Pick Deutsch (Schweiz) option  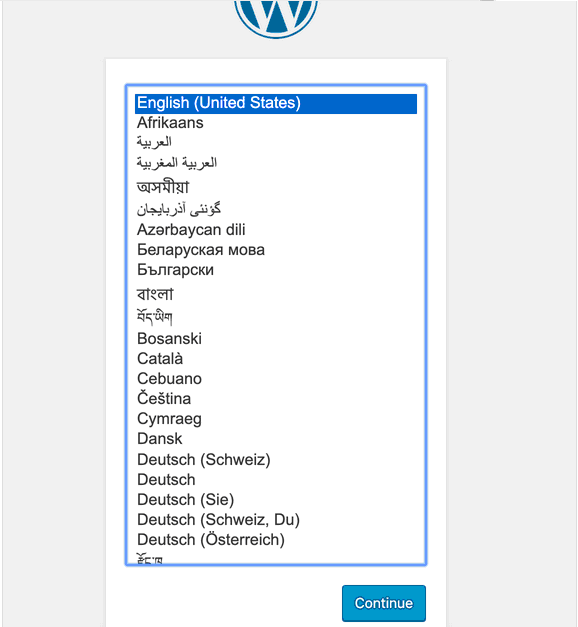(x=276, y=459)
